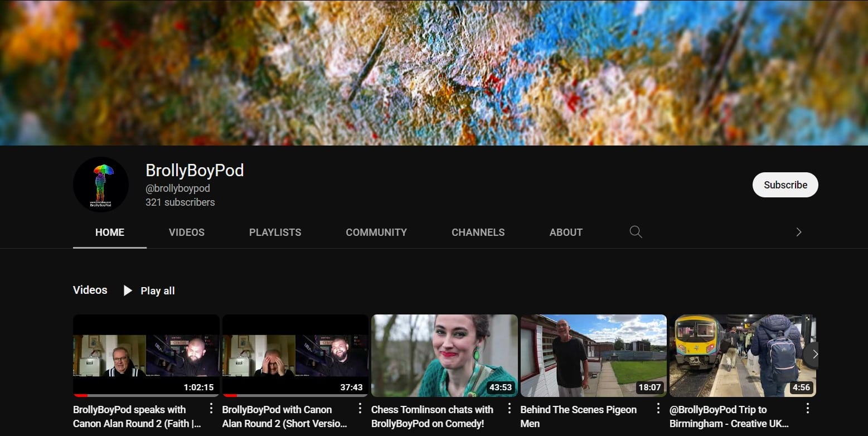868x436 pixels.
Task: Play the 1:02:15 Canon Alan thumbnail
Action: pos(146,356)
